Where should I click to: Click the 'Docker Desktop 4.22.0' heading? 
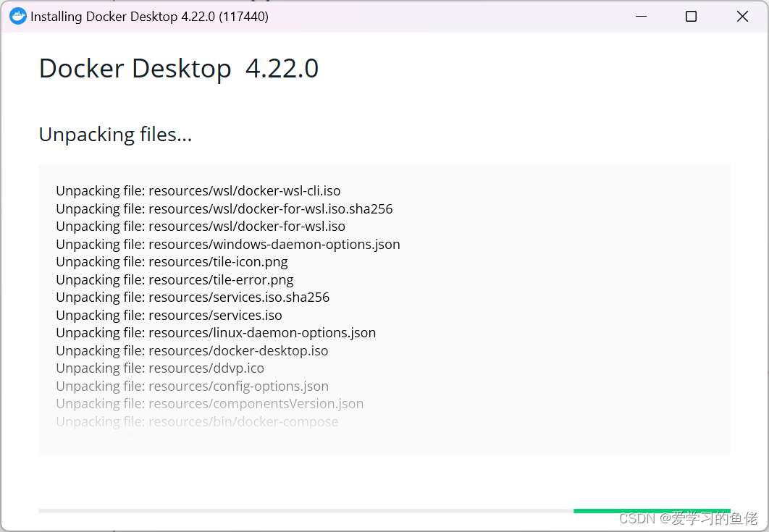(x=179, y=68)
